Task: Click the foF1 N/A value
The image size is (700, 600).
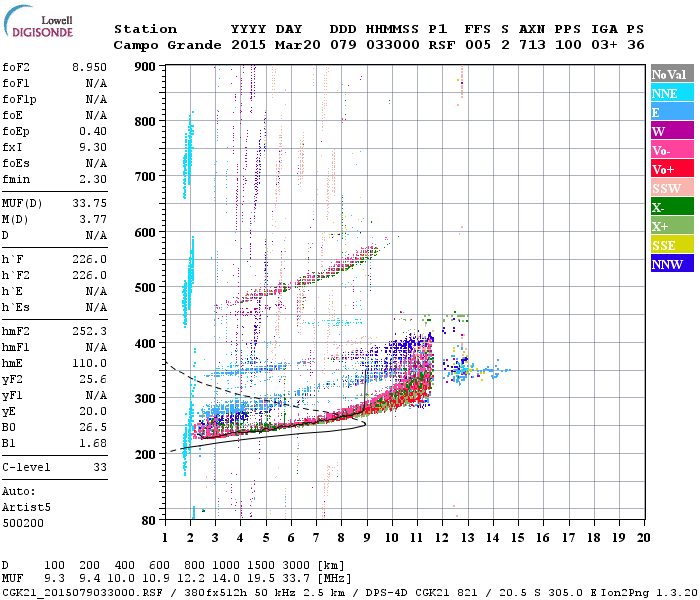Action: pos(96,83)
